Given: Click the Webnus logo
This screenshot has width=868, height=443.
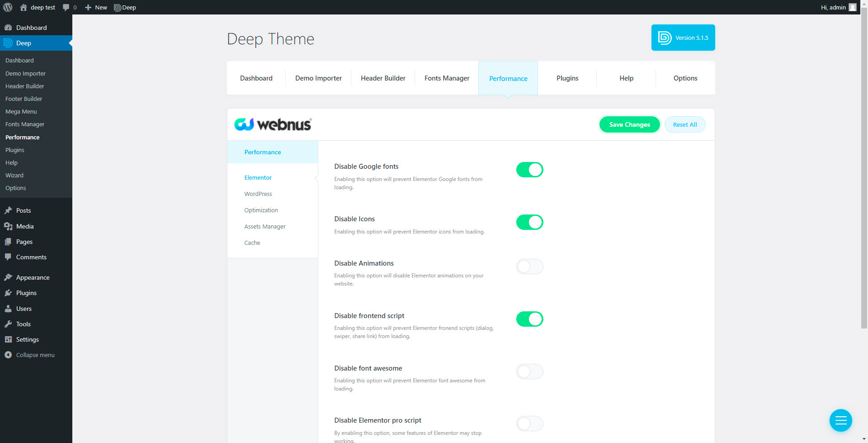Looking at the screenshot, I should 273,124.
